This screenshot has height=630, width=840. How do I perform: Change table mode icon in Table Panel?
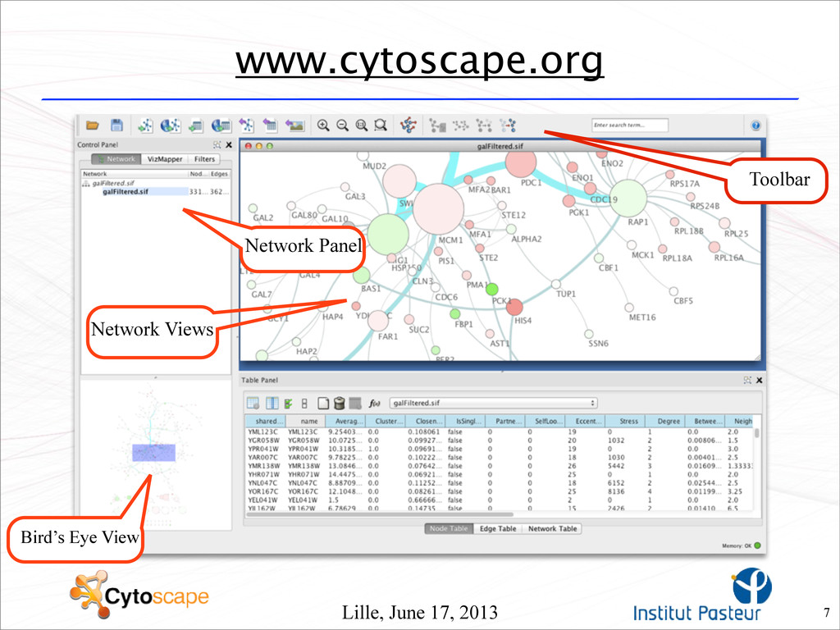(x=253, y=403)
